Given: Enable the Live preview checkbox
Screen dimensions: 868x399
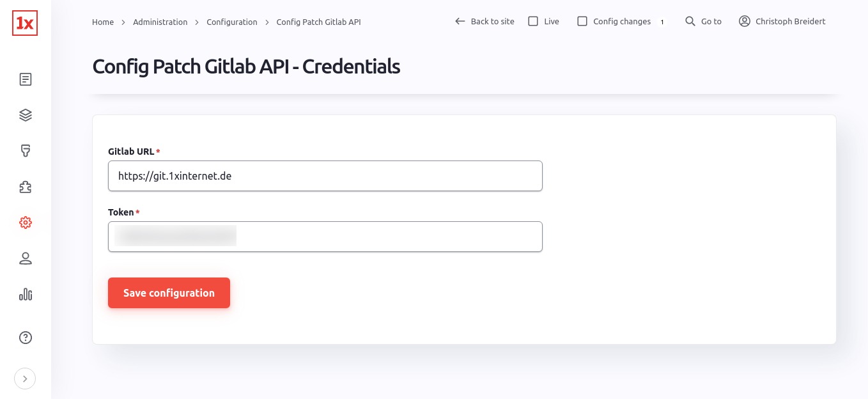Looking at the screenshot, I should [x=533, y=21].
